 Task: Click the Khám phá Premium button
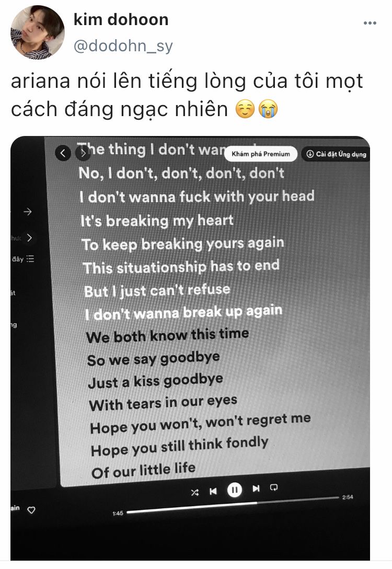click(261, 154)
